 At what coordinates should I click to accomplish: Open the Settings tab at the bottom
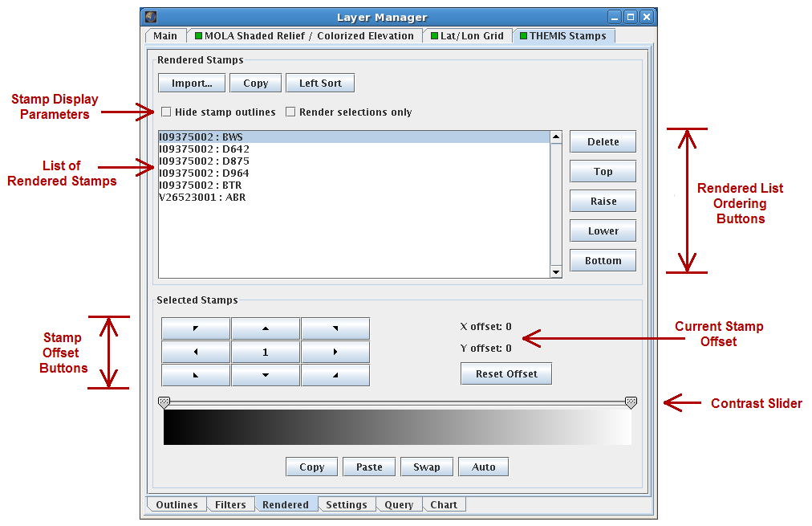tap(346, 504)
